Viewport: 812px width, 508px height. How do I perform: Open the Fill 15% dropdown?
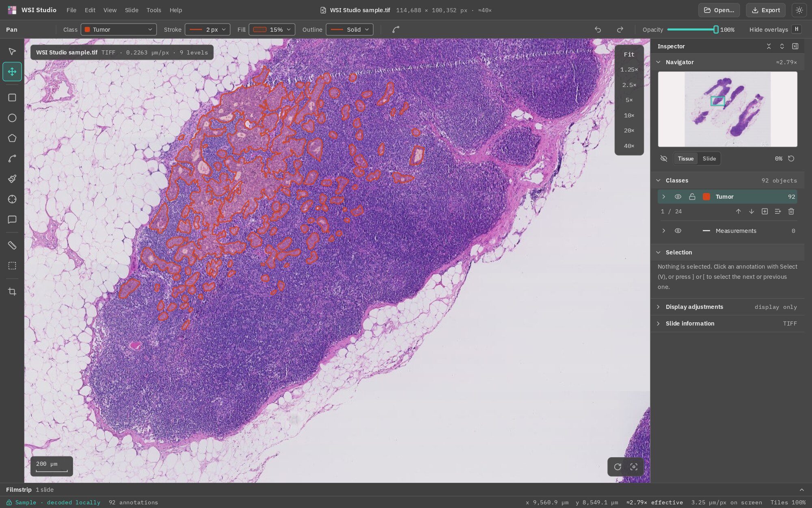[272, 30]
